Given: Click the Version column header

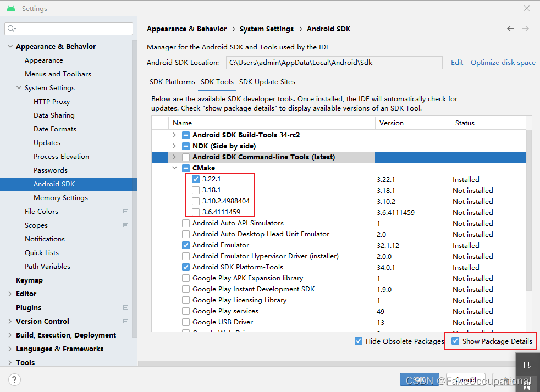Looking at the screenshot, I should coord(413,123).
